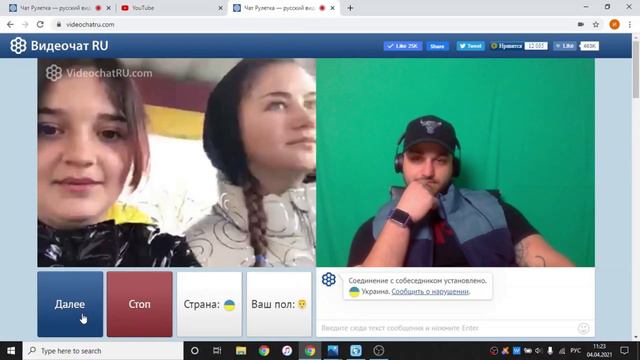This screenshot has height=360, width=640.
Task: Focus the chat message input field
Action: [x=447, y=328]
